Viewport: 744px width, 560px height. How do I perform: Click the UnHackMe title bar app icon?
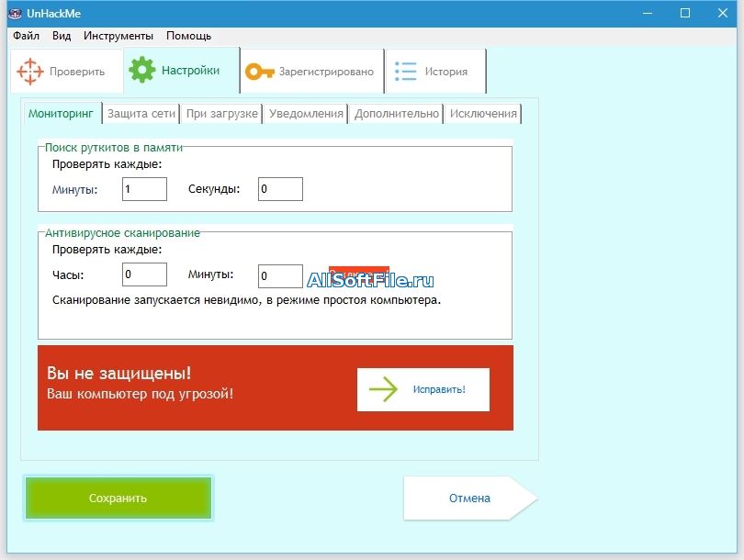click(x=16, y=13)
